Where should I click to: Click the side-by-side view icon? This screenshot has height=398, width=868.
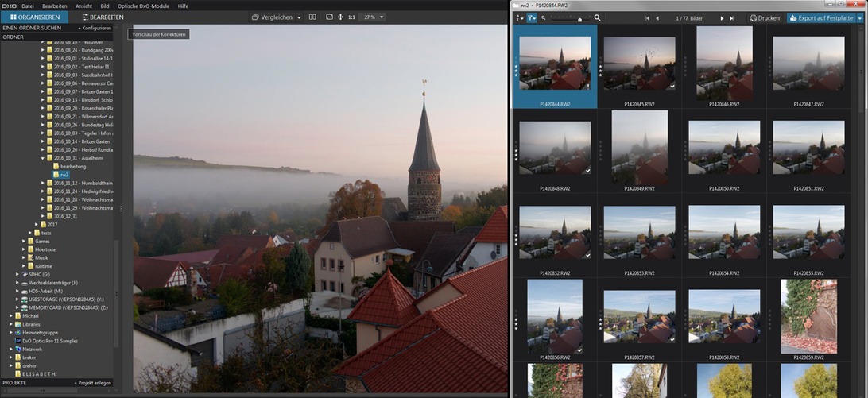312,17
